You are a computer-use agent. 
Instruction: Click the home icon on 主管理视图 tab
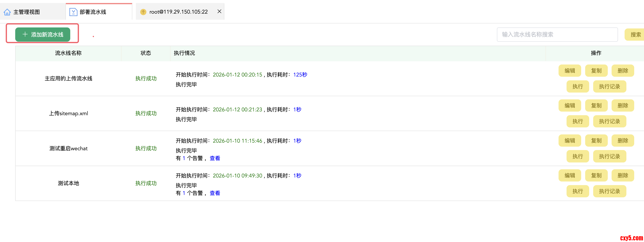pos(7,12)
